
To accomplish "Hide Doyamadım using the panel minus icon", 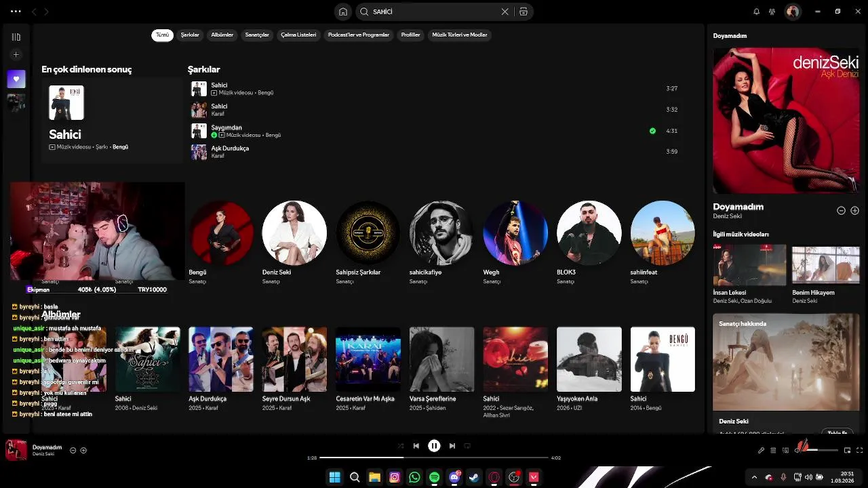I will pos(841,211).
